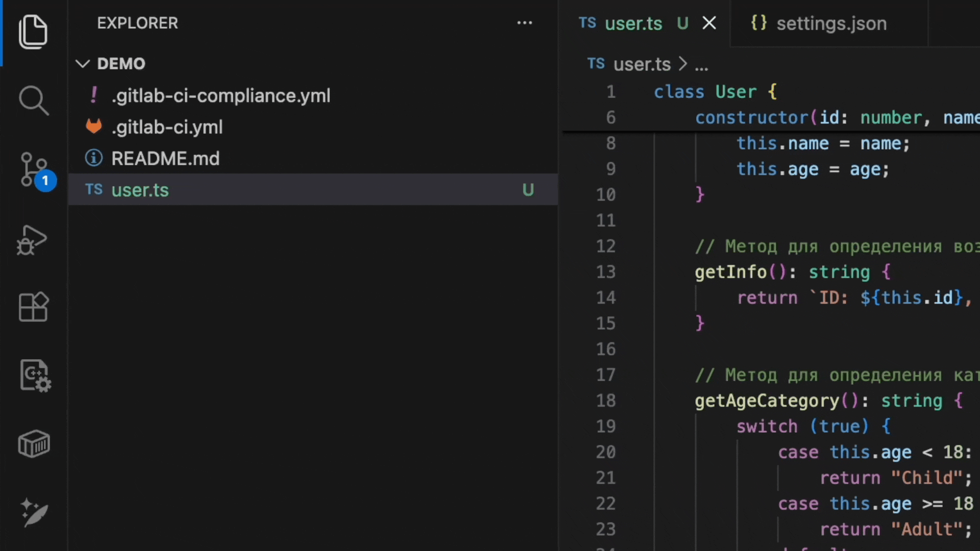Click this.age assignment on line 9
The width and height of the screenshot is (980, 551).
pos(813,169)
